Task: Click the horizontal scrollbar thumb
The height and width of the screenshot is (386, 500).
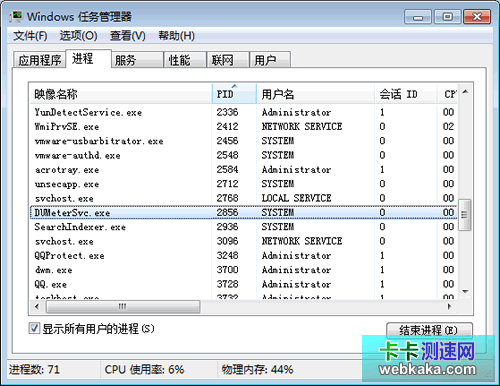Action: pyautogui.click(x=123, y=306)
